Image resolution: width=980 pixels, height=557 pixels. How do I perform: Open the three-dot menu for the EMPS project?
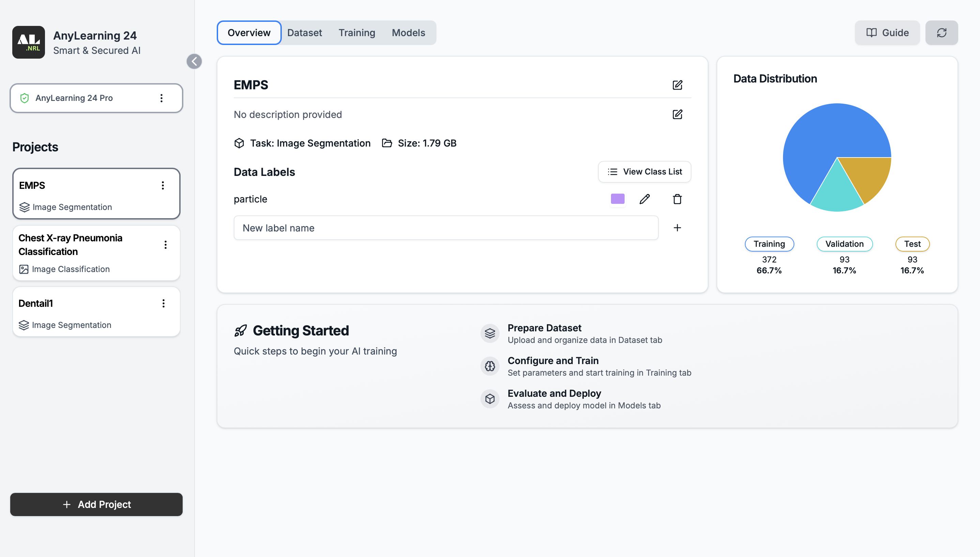coord(163,185)
